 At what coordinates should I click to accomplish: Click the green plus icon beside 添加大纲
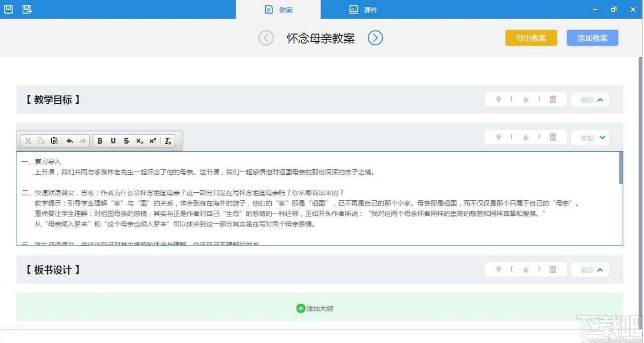point(300,308)
